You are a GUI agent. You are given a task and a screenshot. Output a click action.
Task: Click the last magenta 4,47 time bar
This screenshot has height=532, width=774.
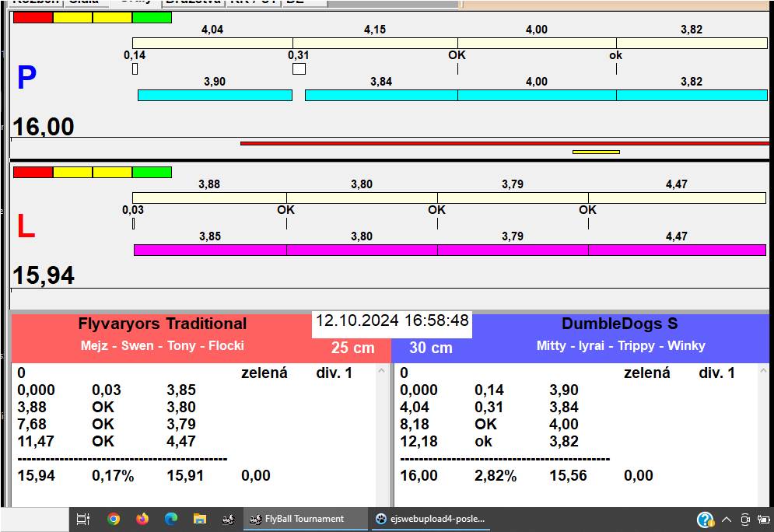(676, 250)
